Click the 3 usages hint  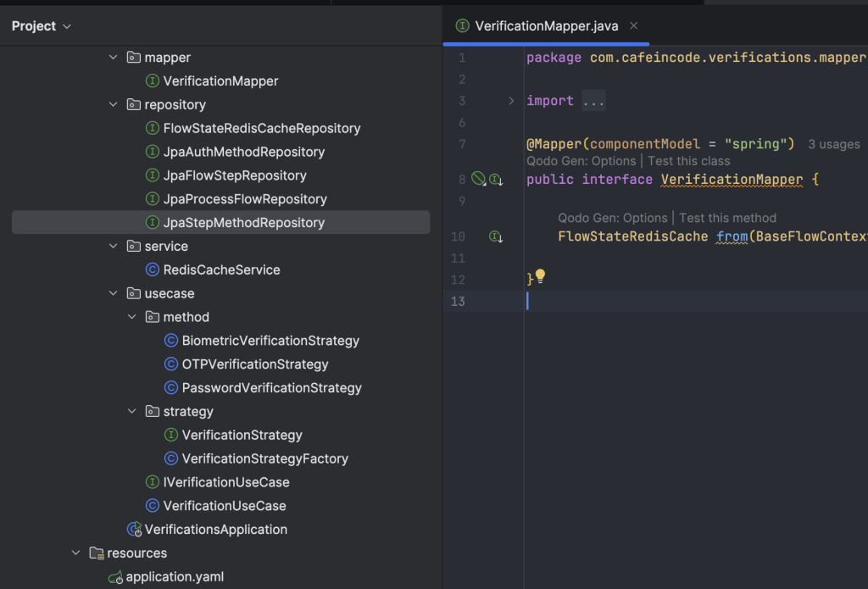click(x=834, y=144)
